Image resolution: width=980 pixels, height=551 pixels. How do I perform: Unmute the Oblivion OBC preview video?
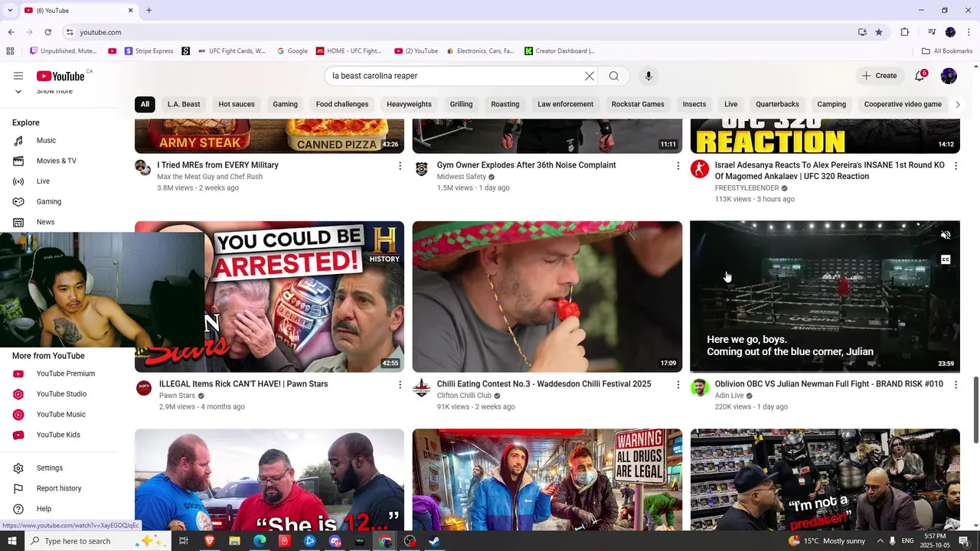(x=946, y=236)
